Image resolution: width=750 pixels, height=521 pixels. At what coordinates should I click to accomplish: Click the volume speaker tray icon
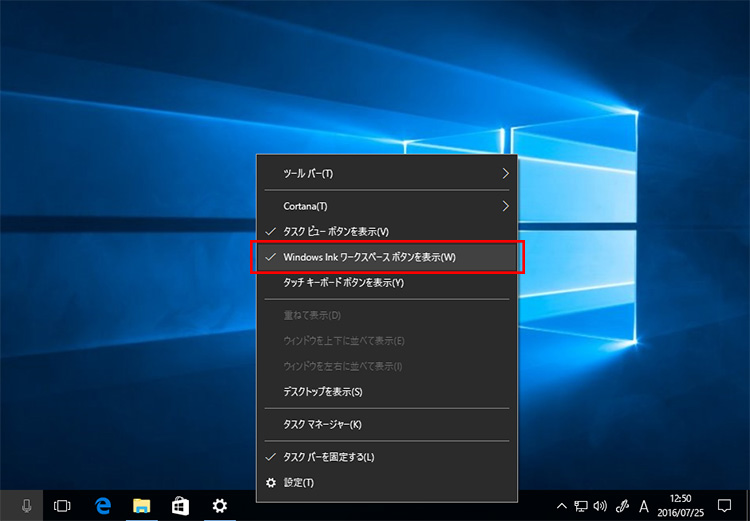point(600,506)
